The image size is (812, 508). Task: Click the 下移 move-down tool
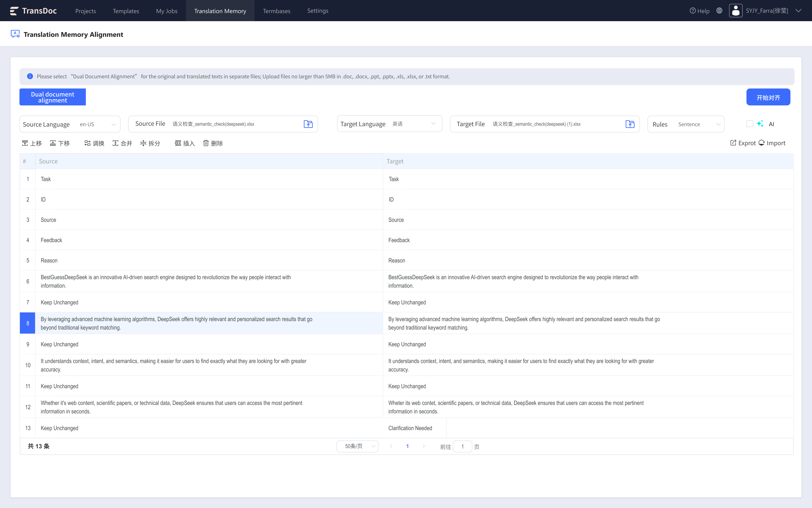[60, 144]
